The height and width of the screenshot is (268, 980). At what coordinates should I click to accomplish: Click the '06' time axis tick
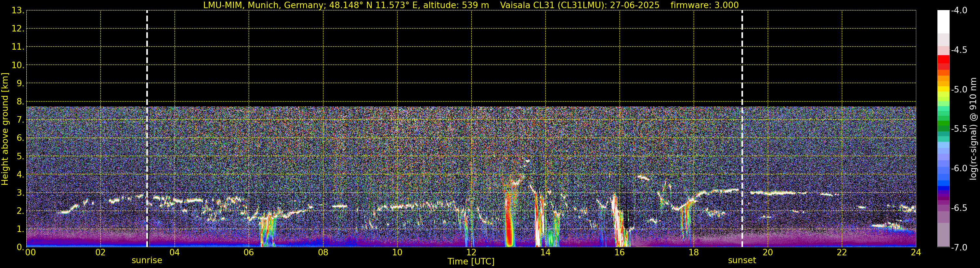tap(249, 252)
